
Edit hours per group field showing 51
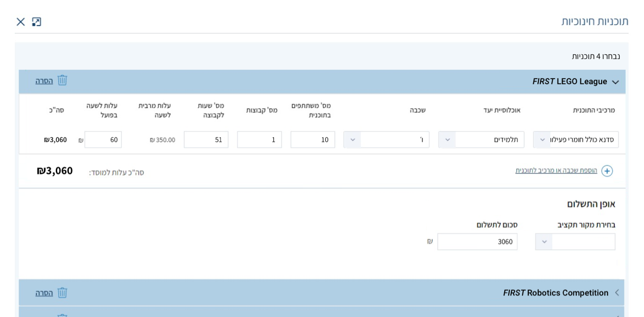tap(206, 140)
